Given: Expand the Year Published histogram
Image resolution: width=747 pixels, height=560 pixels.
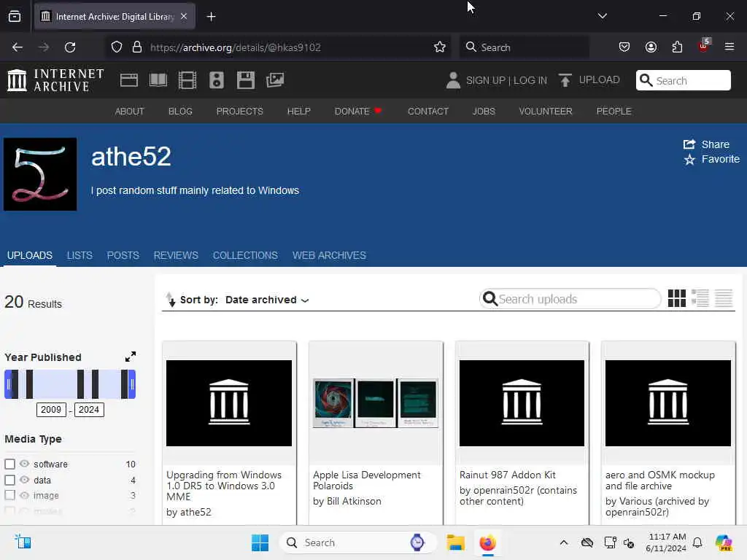Looking at the screenshot, I should (x=130, y=357).
